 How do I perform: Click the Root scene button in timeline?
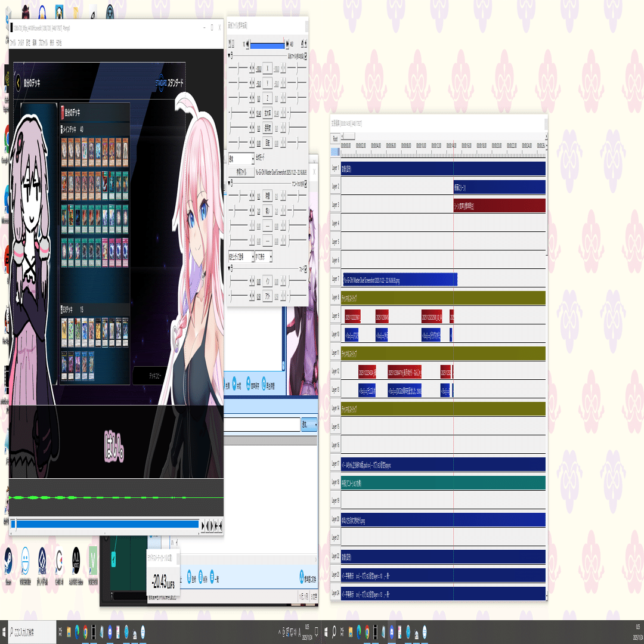coord(335,139)
